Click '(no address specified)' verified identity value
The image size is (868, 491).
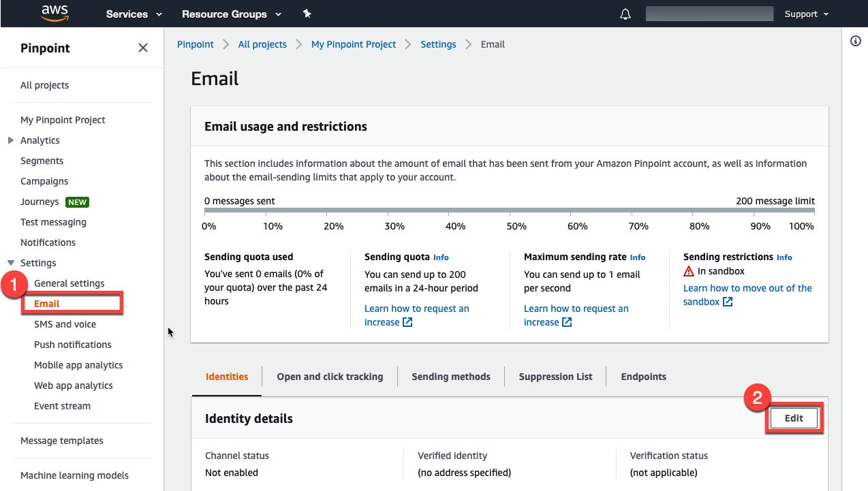pos(464,473)
